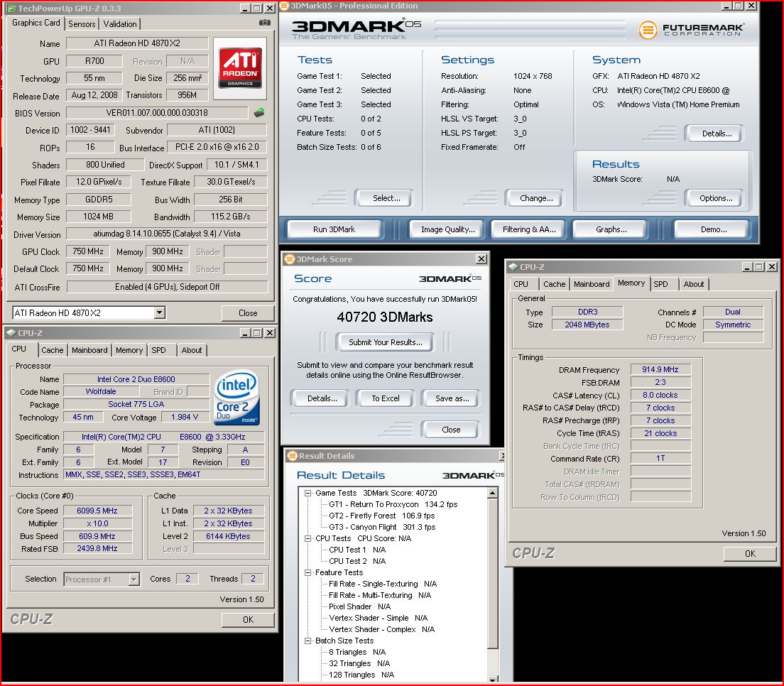Open CPU tab in CPU-Z memory window

(x=521, y=284)
